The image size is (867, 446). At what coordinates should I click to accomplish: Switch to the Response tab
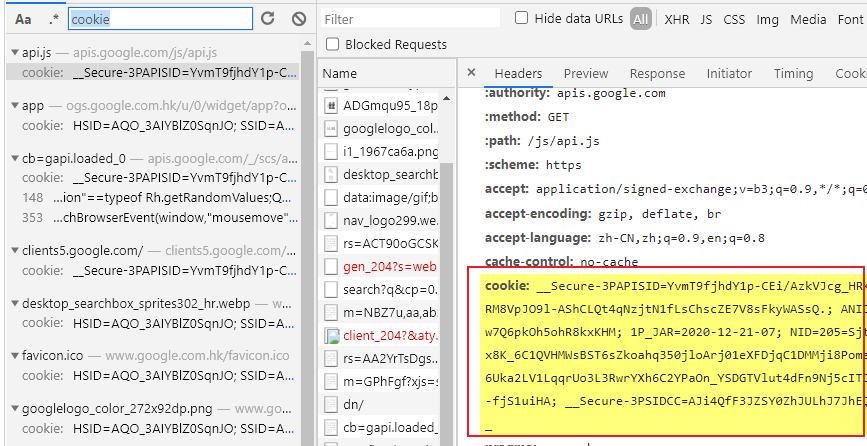[657, 74]
